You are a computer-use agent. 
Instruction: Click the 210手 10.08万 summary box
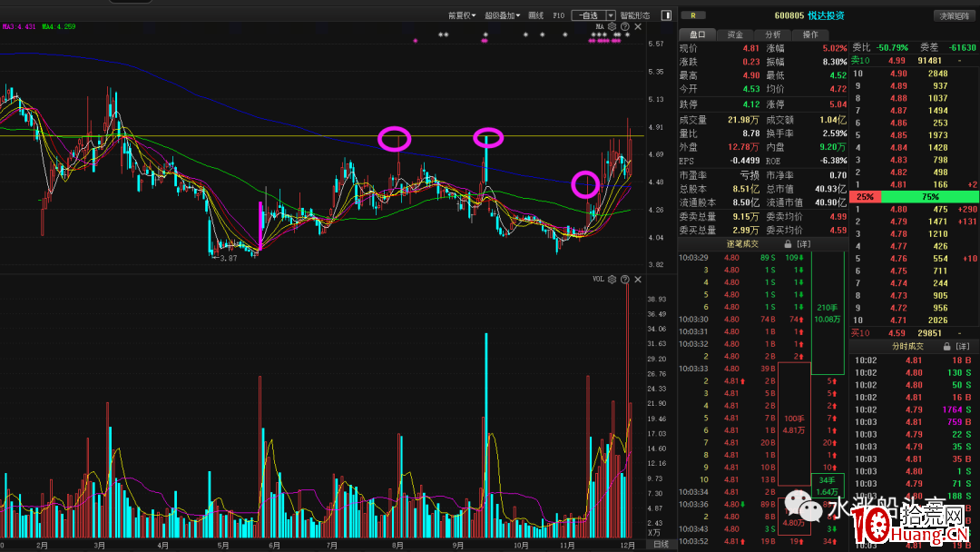click(x=828, y=313)
